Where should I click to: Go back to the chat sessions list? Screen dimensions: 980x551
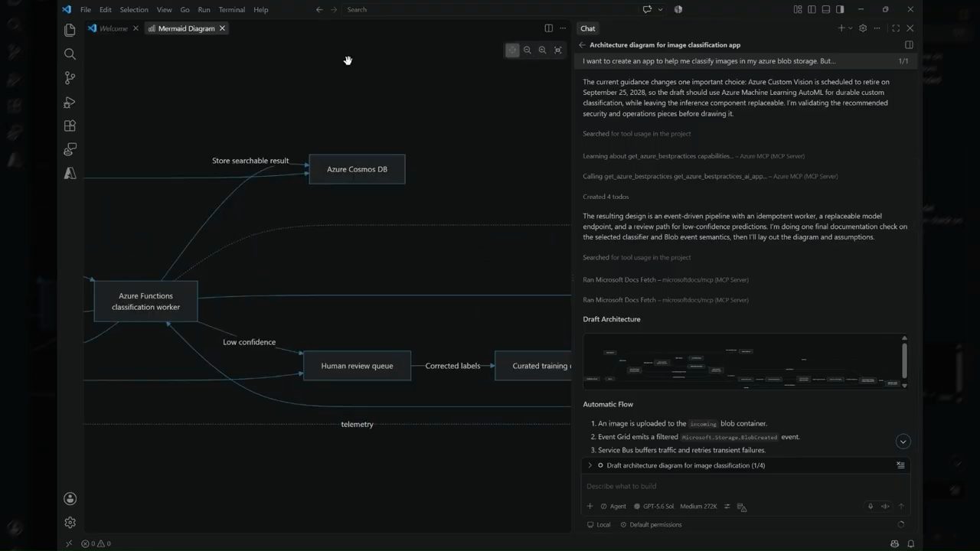coord(582,45)
